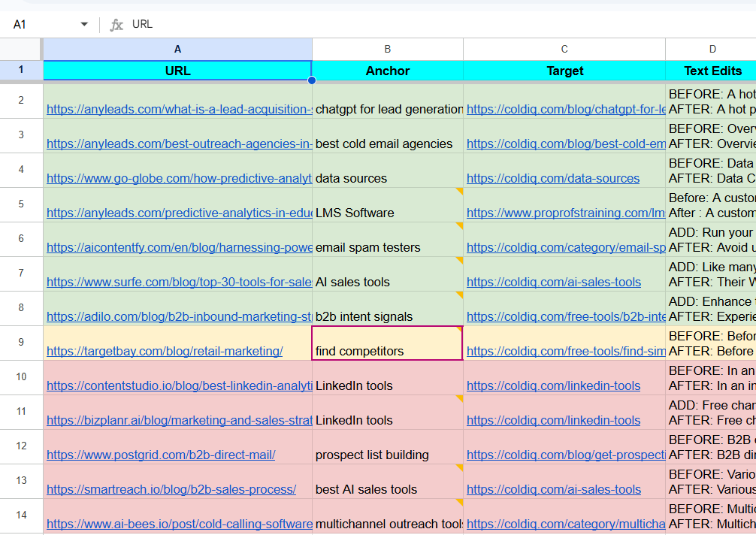Select cell 'prospect list building'
The height and width of the screenshot is (535, 756).
pyautogui.click(x=388, y=447)
